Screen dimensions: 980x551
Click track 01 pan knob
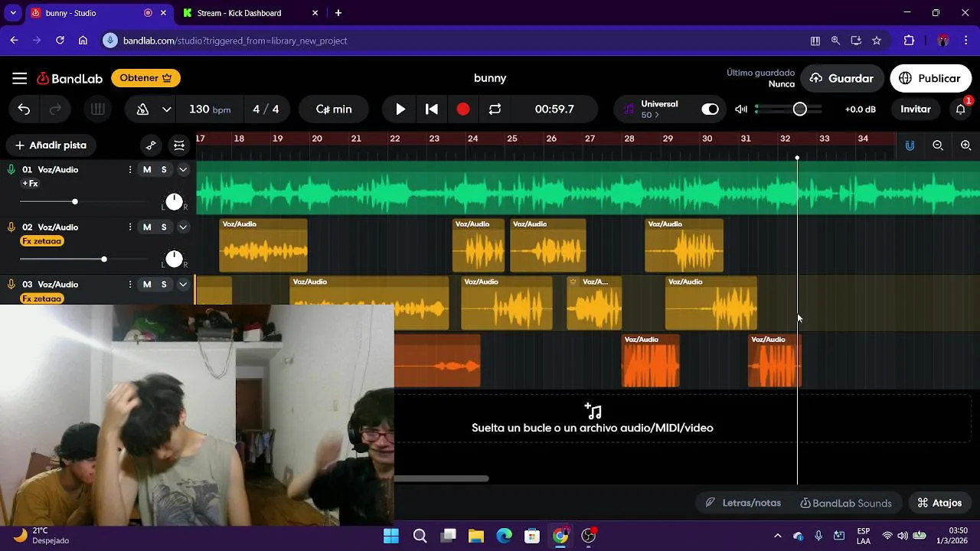[x=174, y=202]
